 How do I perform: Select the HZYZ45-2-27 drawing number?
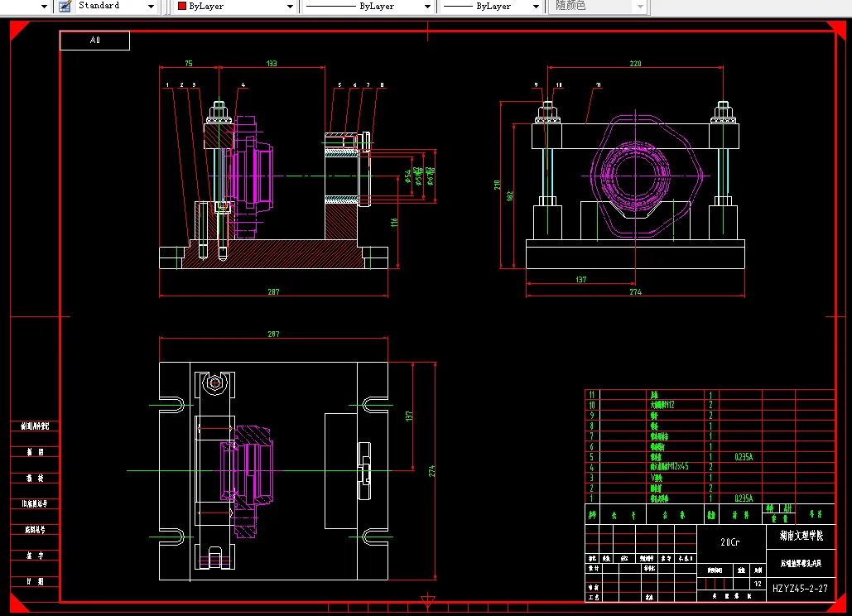(800, 589)
